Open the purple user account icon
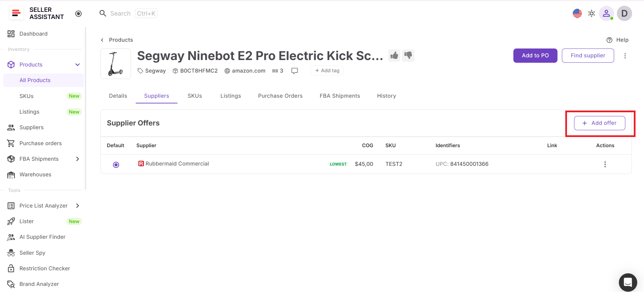The height and width of the screenshot is (292, 644). [x=606, y=14]
